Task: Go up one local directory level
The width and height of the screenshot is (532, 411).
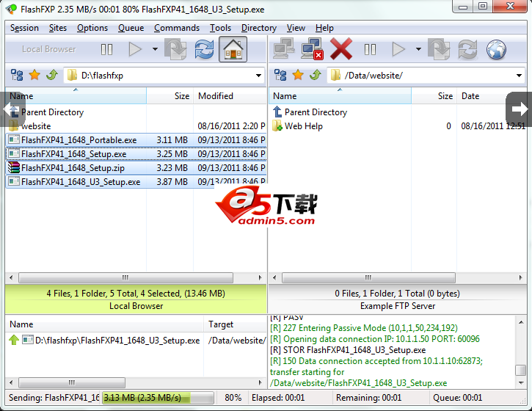Action: [52, 75]
